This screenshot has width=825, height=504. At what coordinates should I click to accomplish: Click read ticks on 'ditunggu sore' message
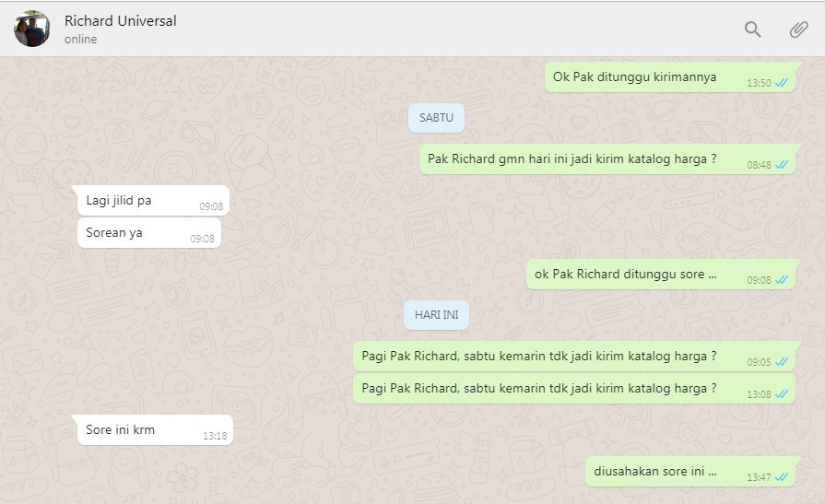pos(782,280)
